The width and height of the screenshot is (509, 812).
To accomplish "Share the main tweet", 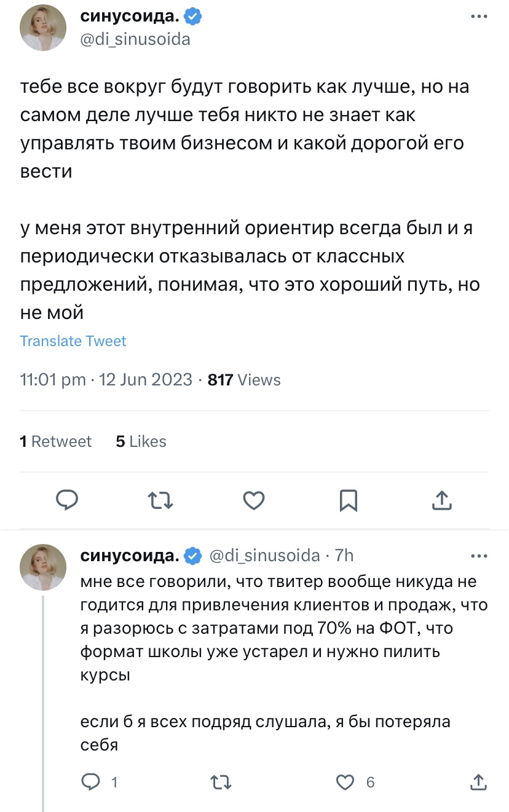I will (441, 501).
